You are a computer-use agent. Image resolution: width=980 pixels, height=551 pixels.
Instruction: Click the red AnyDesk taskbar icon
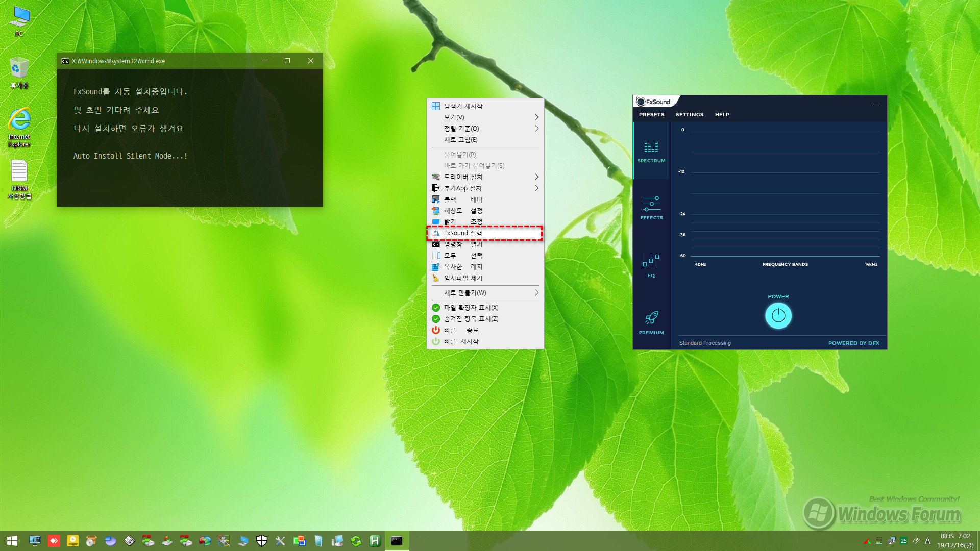[54, 541]
